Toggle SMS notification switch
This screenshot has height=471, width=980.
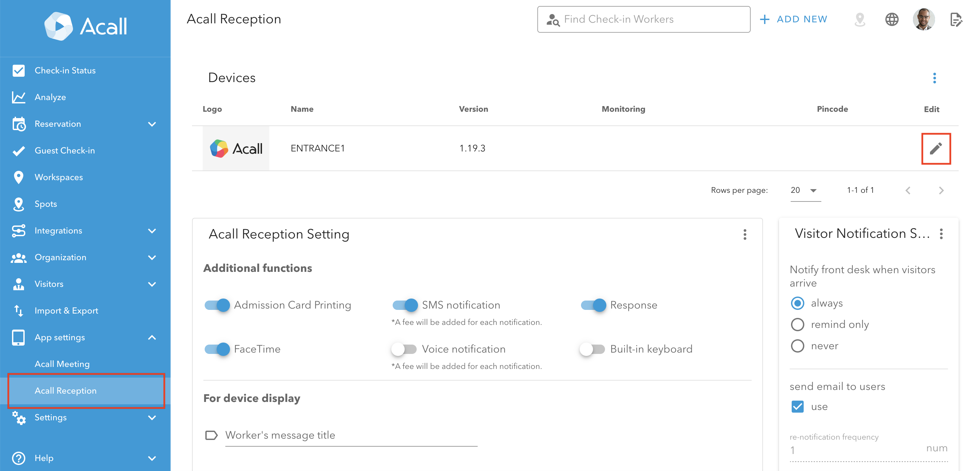[405, 305]
